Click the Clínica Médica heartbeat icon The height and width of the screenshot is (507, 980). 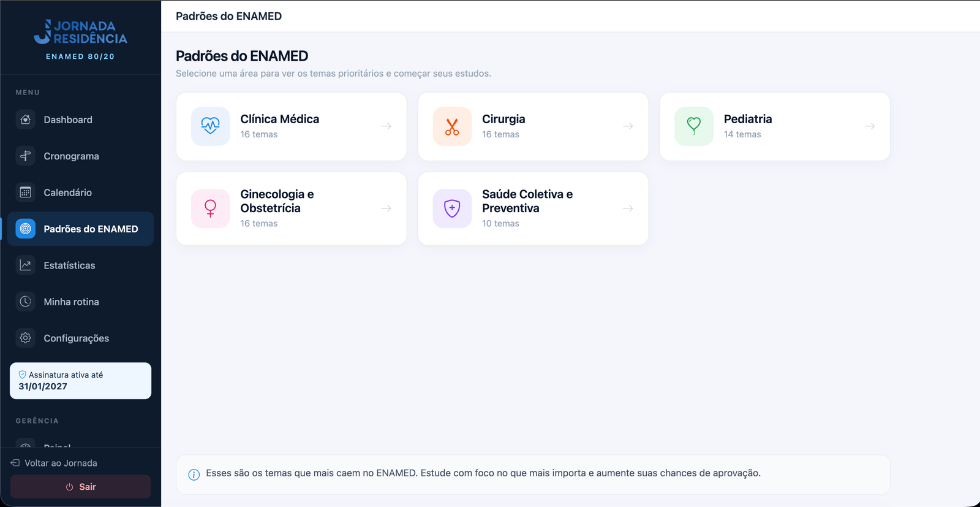click(x=210, y=126)
